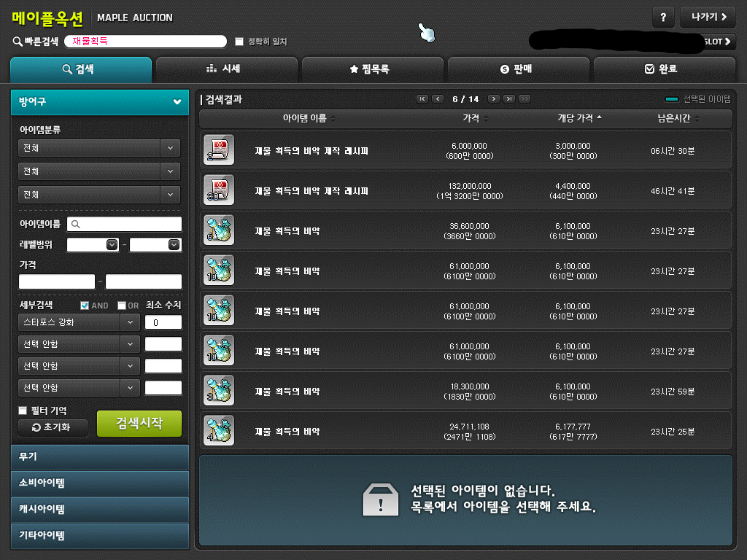Click the potion icon with quantity 6
The width and height of the screenshot is (747, 560).
coord(219,230)
